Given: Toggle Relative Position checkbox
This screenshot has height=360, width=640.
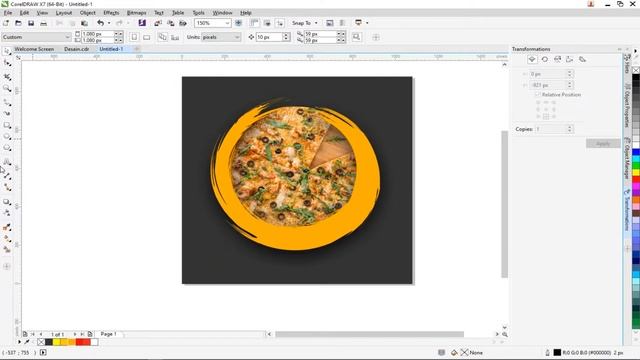Looking at the screenshot, I should point(538,94).
